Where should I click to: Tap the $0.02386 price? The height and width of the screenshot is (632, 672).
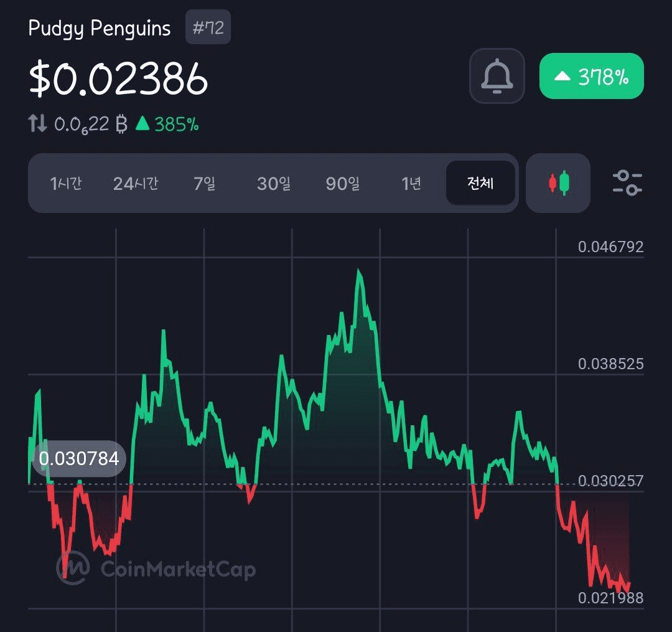pos(118,78)
